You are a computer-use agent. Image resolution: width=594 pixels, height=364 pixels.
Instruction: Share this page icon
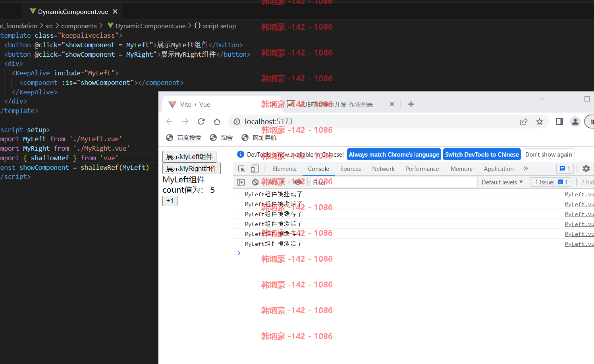[524, 121]
